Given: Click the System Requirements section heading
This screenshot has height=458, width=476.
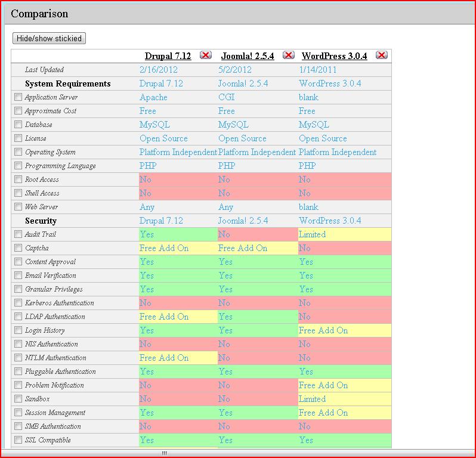Looking at the screenshot, I should (x=67, y=83).
